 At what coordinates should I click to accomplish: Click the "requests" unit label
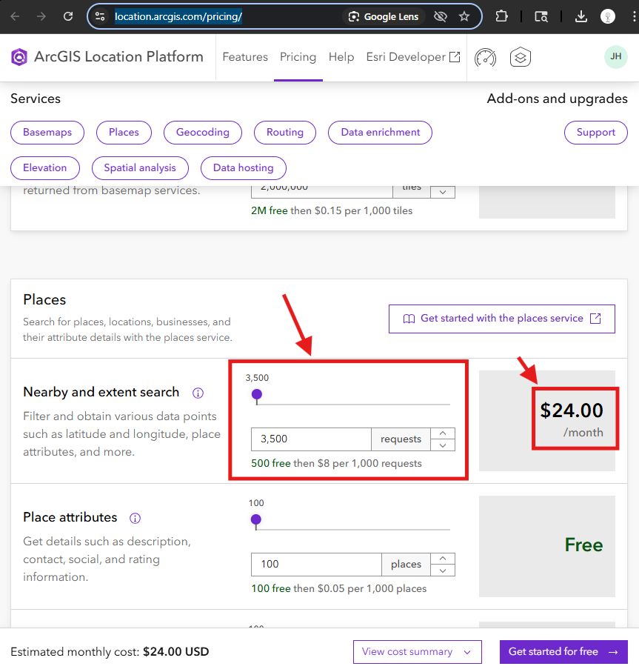pos(401,439)
